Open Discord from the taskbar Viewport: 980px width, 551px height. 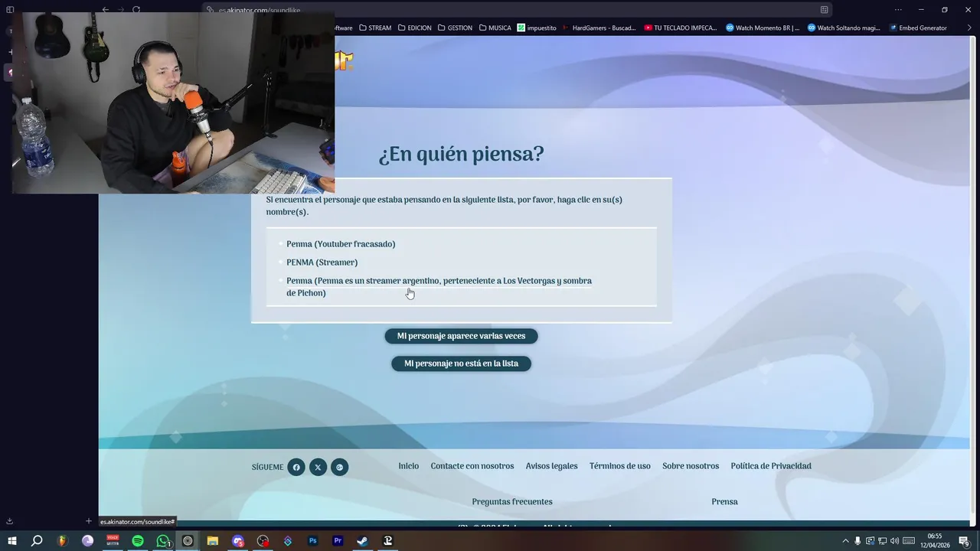pyautogui.click(x=238, y=541)
